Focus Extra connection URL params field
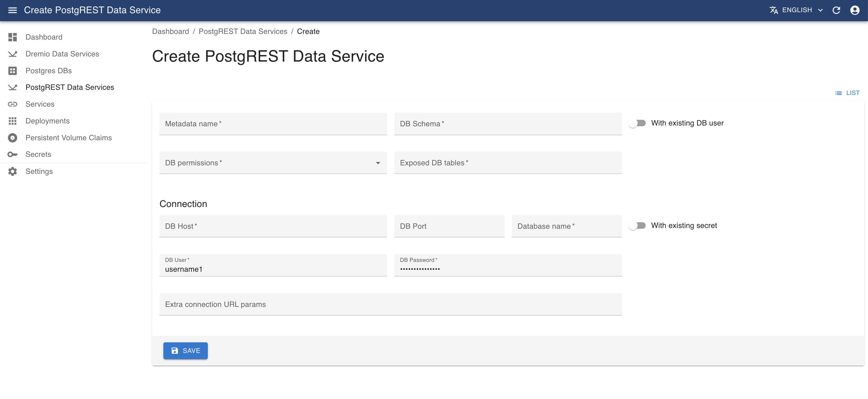Image resolution: width=868 pixels, height=399 pixels. 391,305
